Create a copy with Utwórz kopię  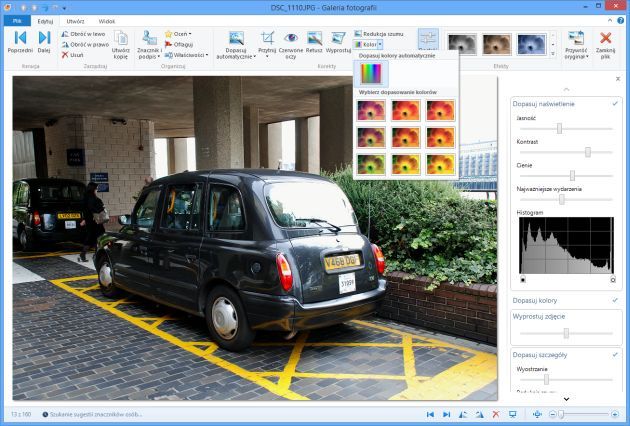[121, 45]
